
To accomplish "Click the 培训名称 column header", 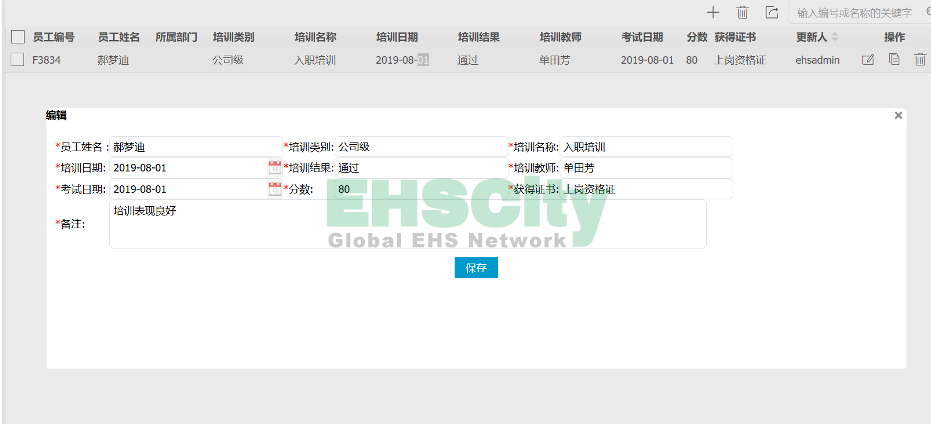I will pos(315,37).
